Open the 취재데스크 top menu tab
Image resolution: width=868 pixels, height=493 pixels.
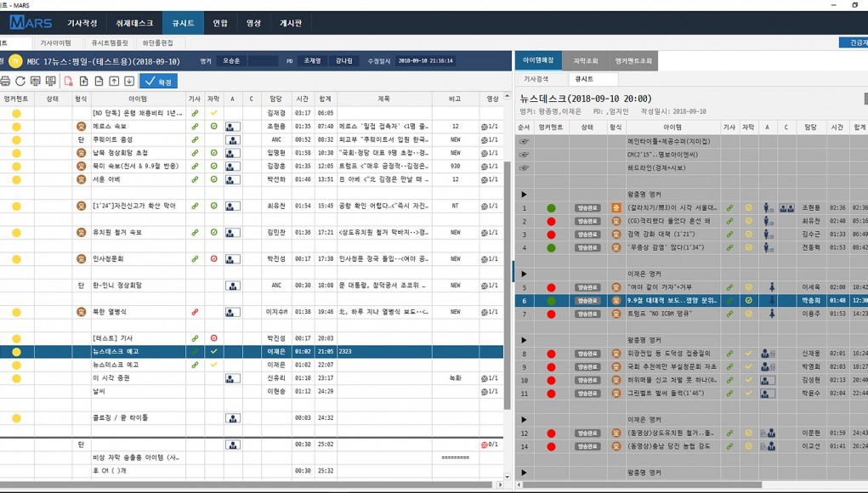click(134, 23)
